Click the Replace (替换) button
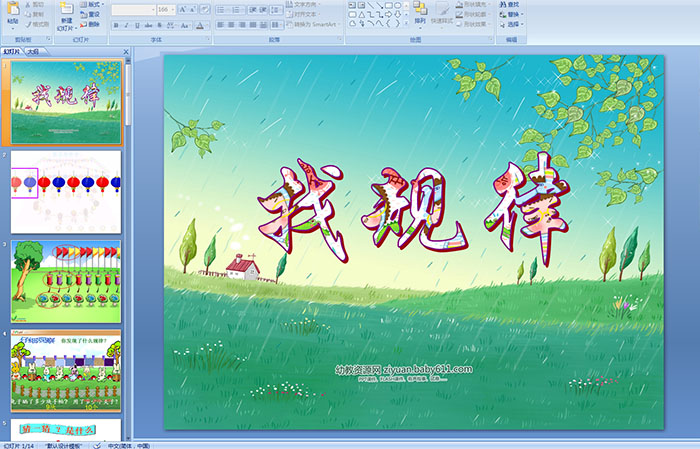This screenshot has height=449, width=700. [x=511, y=14]
